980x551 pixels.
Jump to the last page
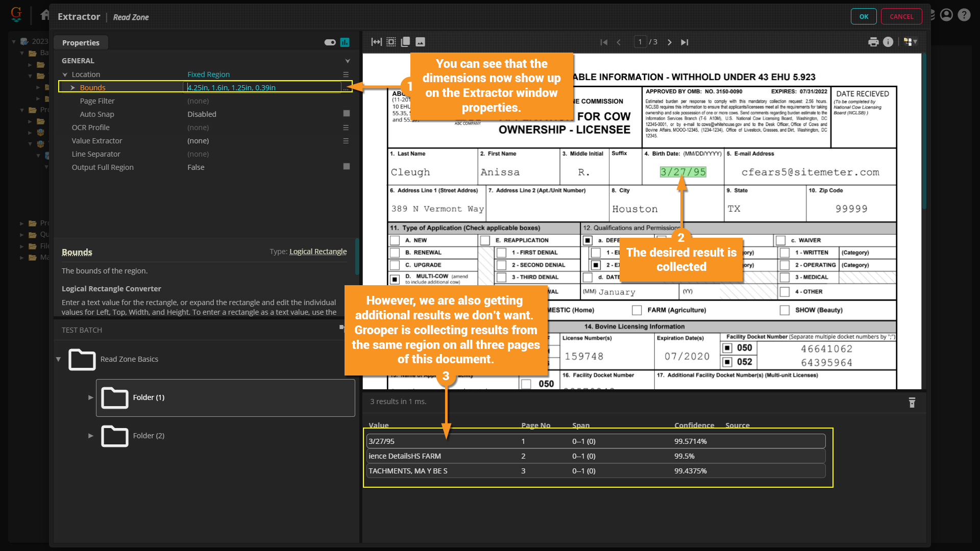684,42
